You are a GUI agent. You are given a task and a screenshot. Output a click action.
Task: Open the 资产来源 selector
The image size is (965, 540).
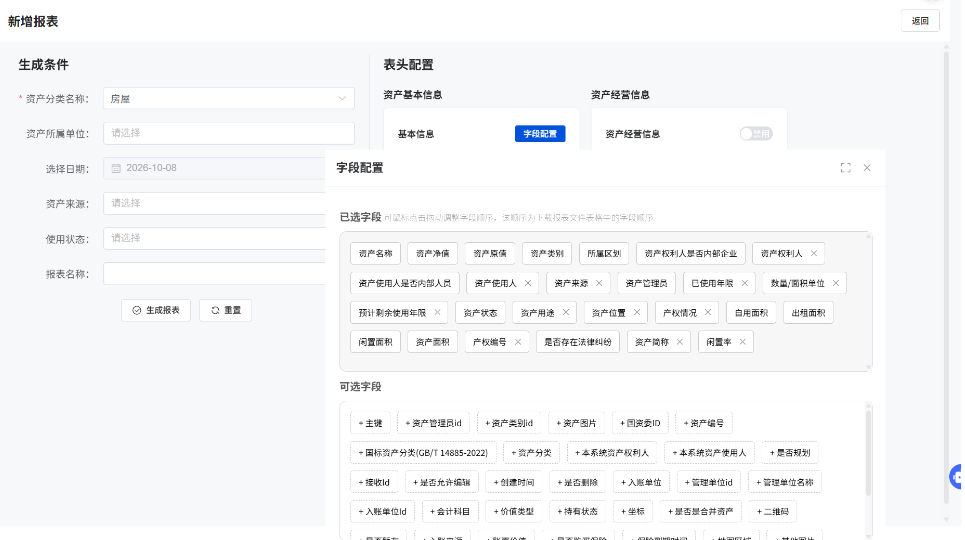click(215, 203)
